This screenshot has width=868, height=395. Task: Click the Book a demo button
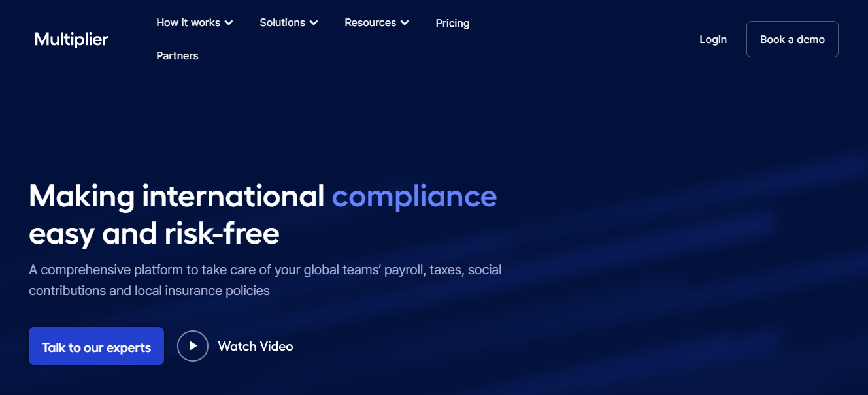coord(792,39)
